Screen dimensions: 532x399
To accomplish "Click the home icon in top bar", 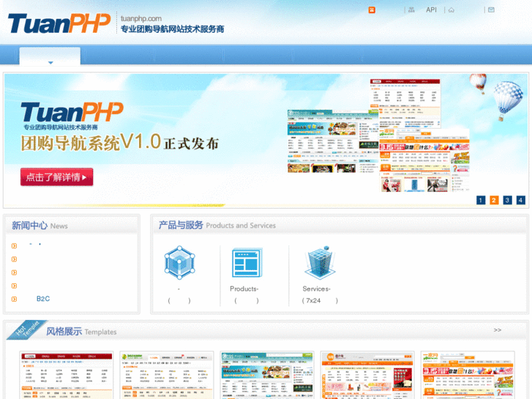I will (452, 10).
